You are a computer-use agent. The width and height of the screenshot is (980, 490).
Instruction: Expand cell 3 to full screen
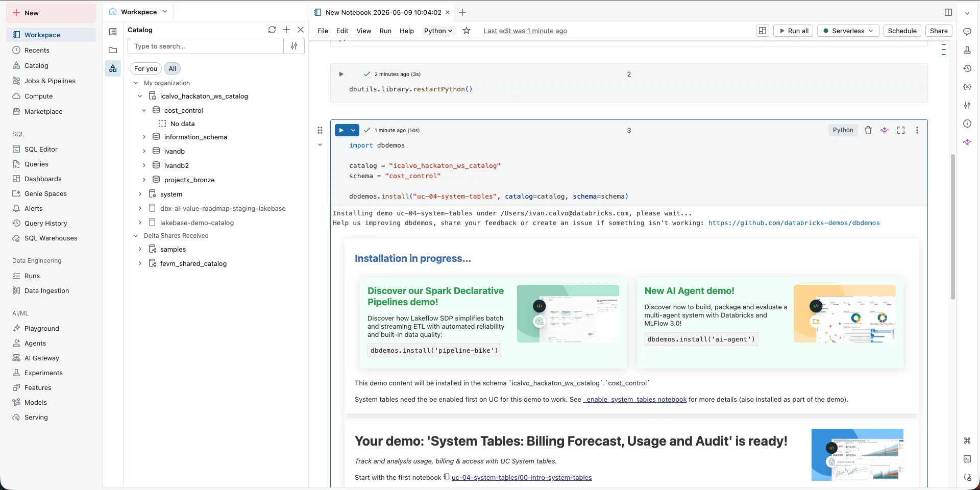tap(901, 130)
